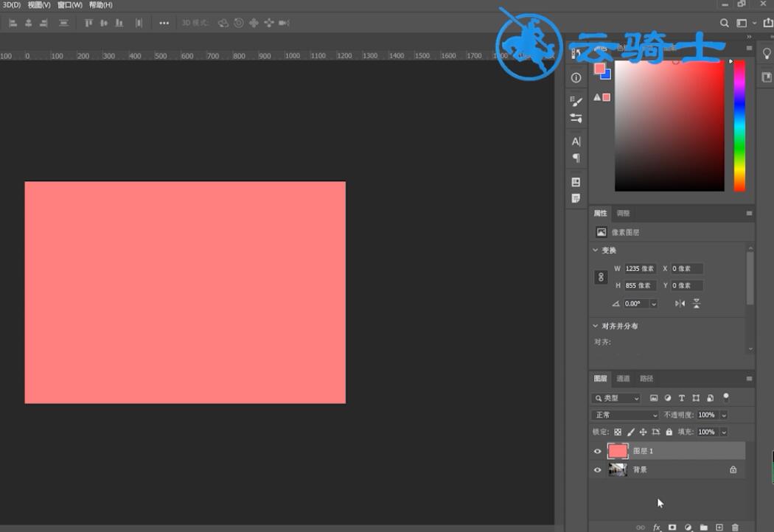774x532 pixels.
Task: Hide 图层 1 layer visibility eye
Action: coord(597,450)
